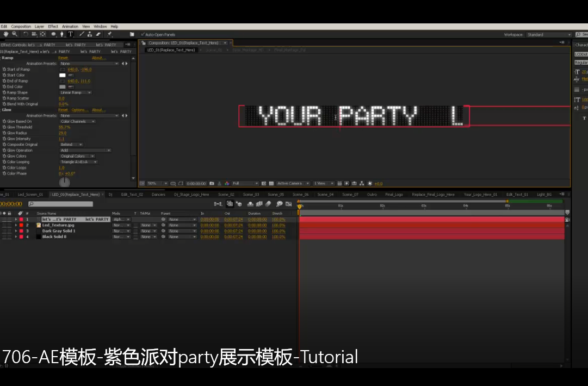
Task: Select the Eraser tool
Action: coord(98,34)
